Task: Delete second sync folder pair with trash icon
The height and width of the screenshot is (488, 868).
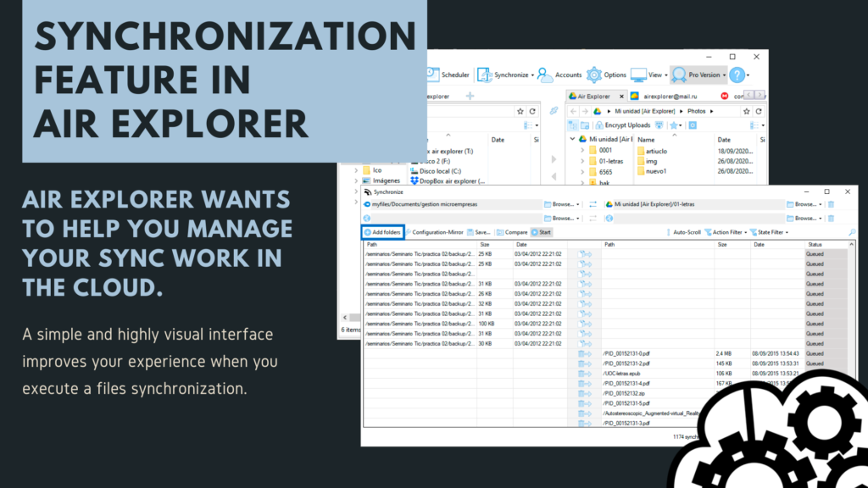Action: click(x=831, y=218)
